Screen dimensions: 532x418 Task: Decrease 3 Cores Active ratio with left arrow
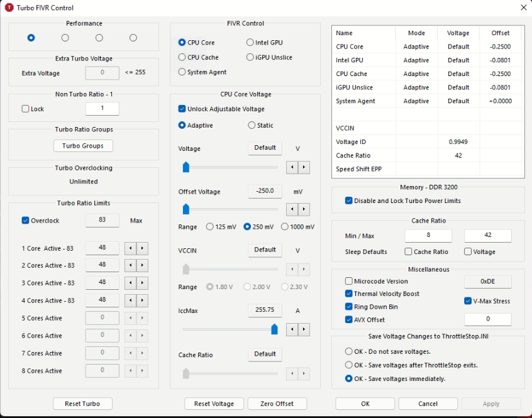130,283
